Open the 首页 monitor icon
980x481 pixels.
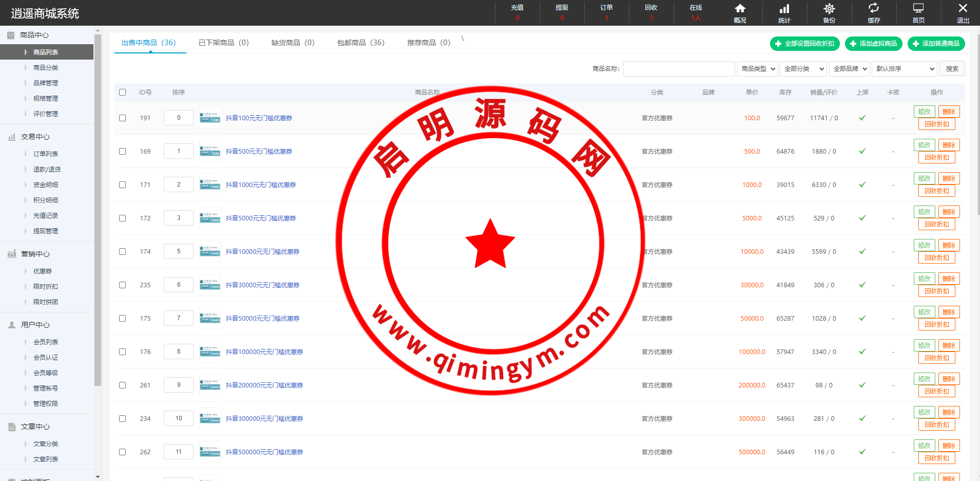point(918,9)
